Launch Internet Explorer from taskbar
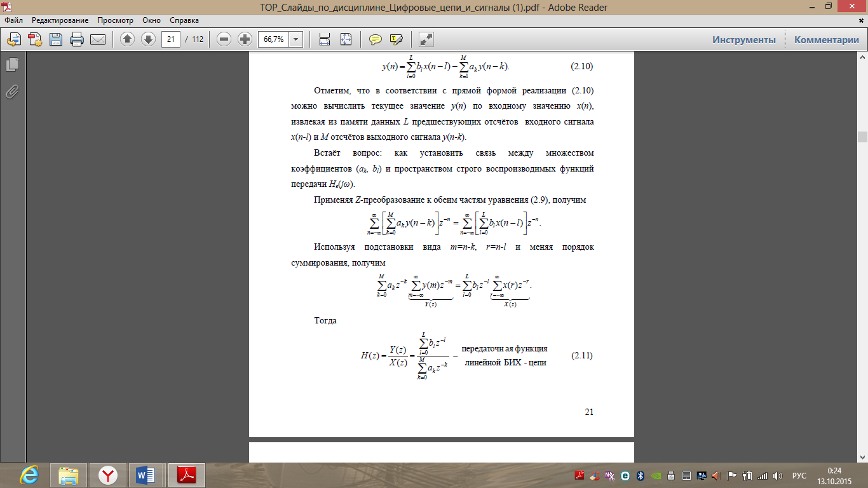The image size is (868, 488). (x=29, y=475)
